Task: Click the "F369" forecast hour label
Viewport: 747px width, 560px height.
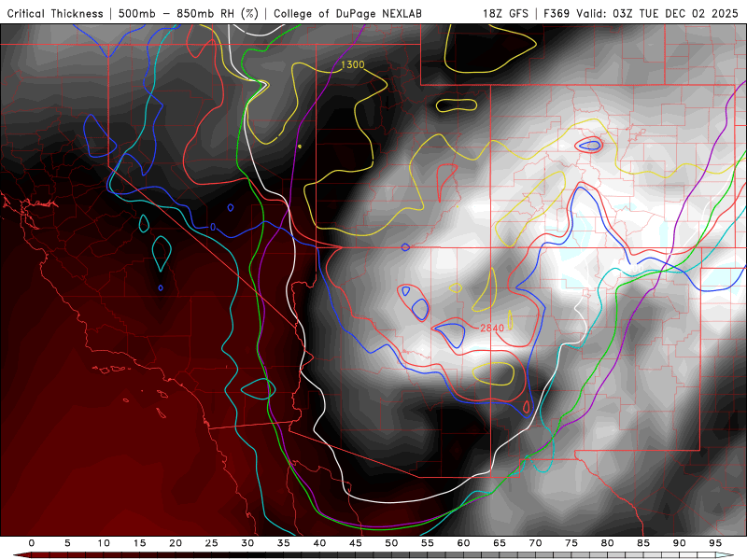Action: tap(557, 13)
